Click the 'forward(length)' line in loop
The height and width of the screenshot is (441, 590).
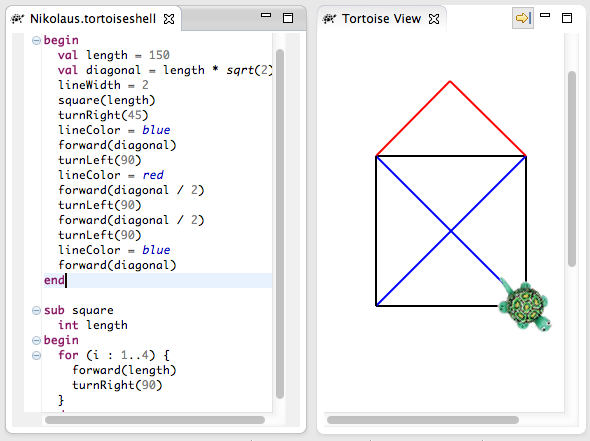(124, 370)
